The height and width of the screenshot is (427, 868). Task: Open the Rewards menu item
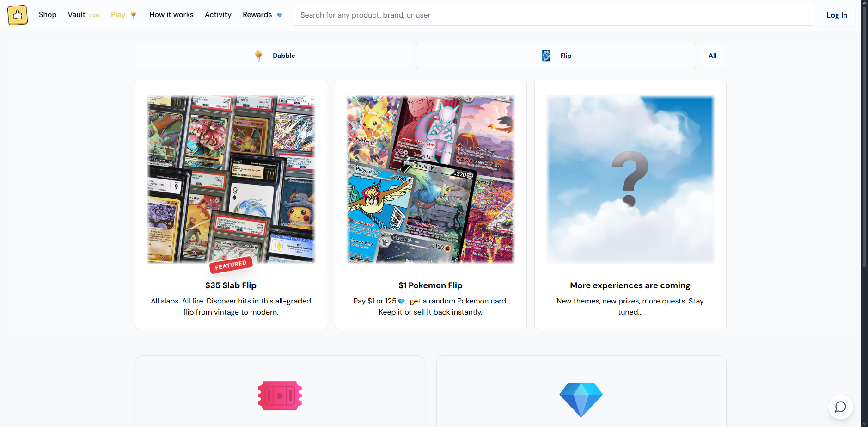pyautogui.click(x=257, y=15)
